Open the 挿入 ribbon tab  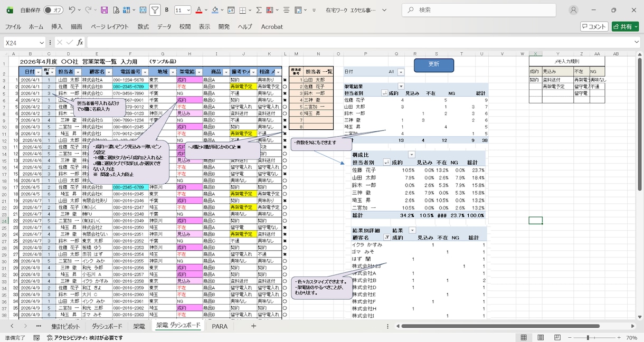[x=56, y=26]
